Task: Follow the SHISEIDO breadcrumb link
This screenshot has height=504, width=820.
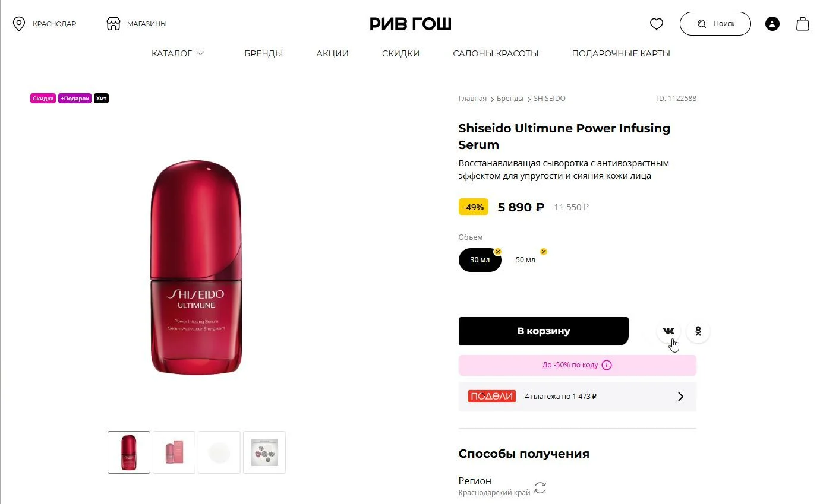Action: (550, 99)
